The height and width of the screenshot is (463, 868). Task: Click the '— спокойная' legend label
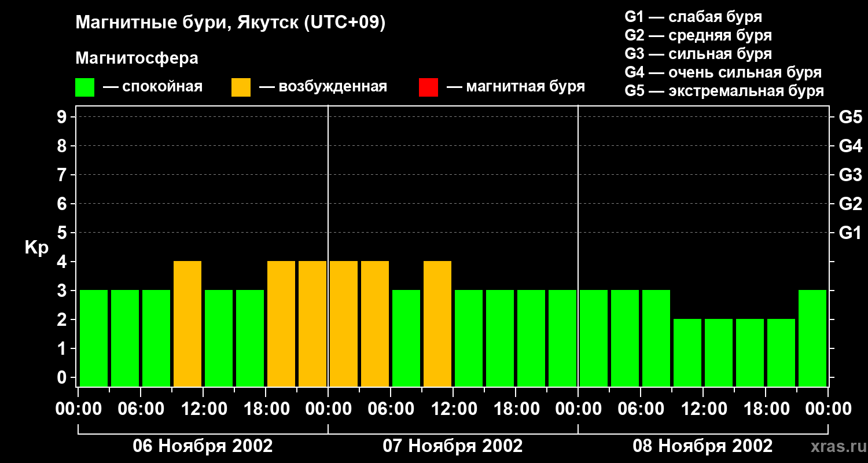pyautogui.click(x=153, y=87)
